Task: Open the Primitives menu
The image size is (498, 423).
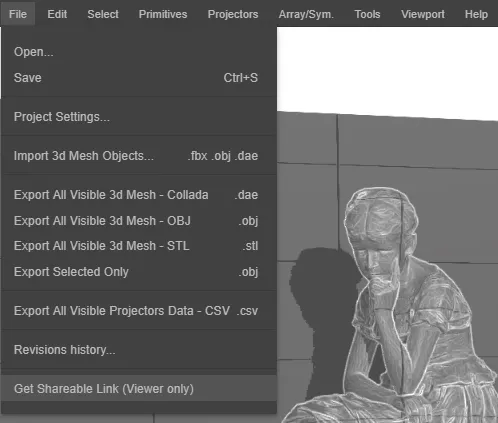Action: point(163,14)
